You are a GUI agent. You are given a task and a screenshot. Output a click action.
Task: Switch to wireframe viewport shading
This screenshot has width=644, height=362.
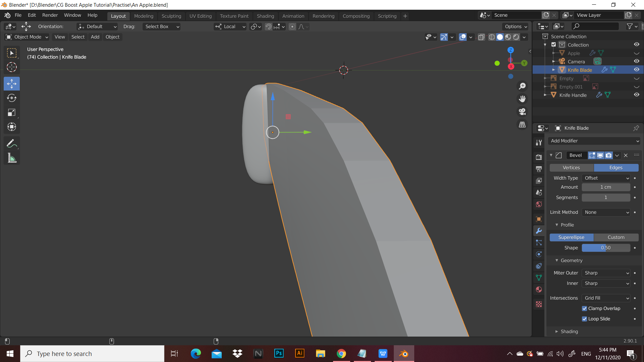click(x=492, y=37)
